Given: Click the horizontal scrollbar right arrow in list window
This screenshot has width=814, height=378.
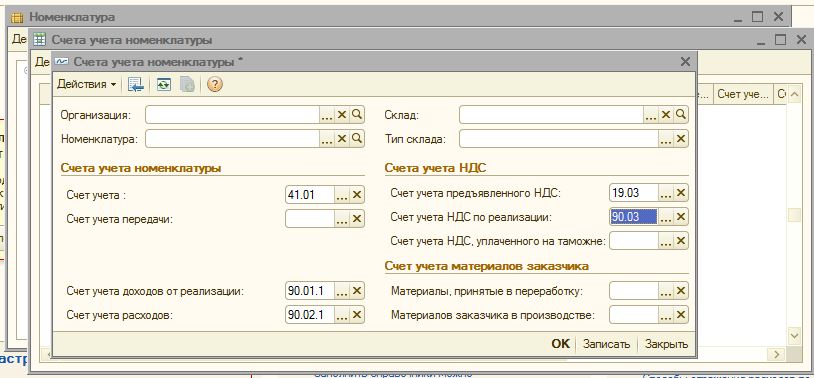Looking at the screenshot, I should [777, 354].
